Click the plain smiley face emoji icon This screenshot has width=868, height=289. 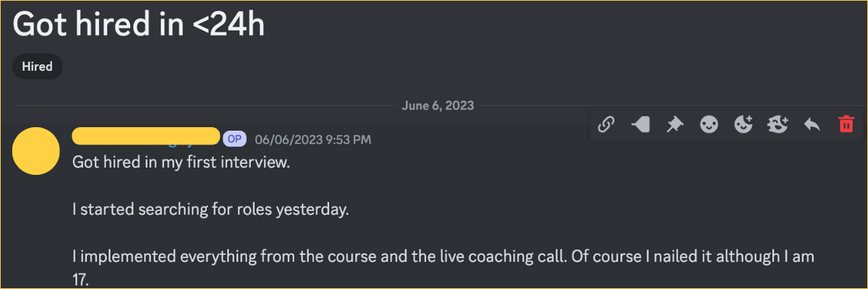709,125
